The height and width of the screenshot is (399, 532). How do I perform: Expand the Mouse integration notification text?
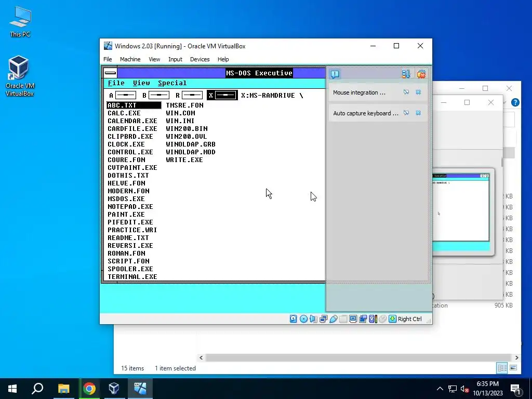[359, 92]
